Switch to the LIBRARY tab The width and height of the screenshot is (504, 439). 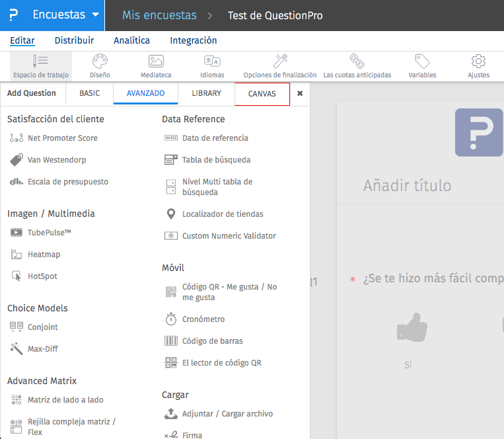tap(206, 93)
